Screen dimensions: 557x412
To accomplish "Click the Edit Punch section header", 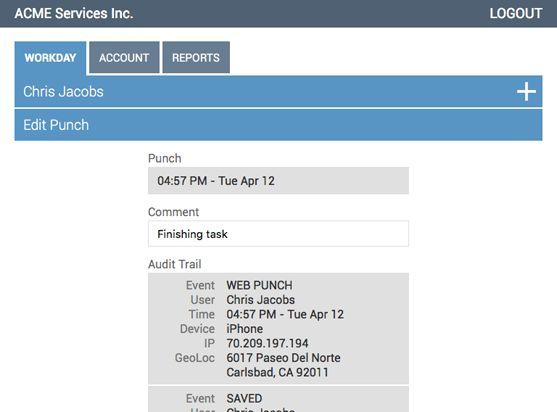I will [x=278, y=125].
